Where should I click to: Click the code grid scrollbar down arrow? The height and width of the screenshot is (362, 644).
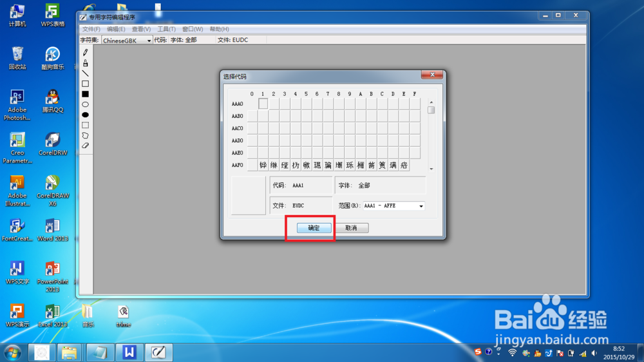(x=431, y=169)
